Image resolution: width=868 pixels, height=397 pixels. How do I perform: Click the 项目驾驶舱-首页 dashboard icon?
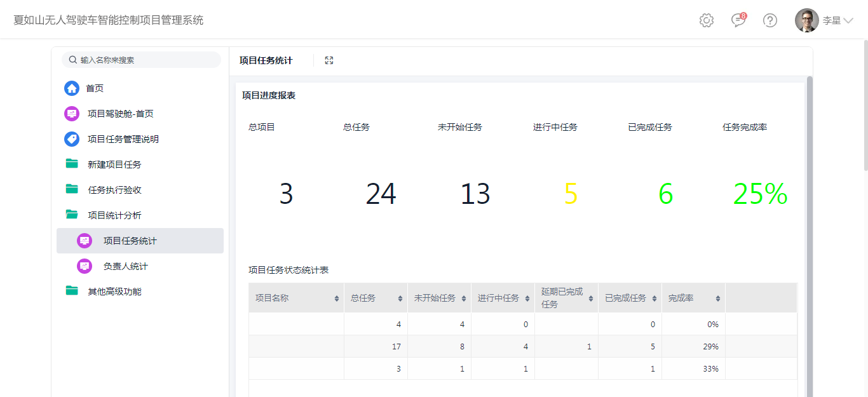point(72,114)
